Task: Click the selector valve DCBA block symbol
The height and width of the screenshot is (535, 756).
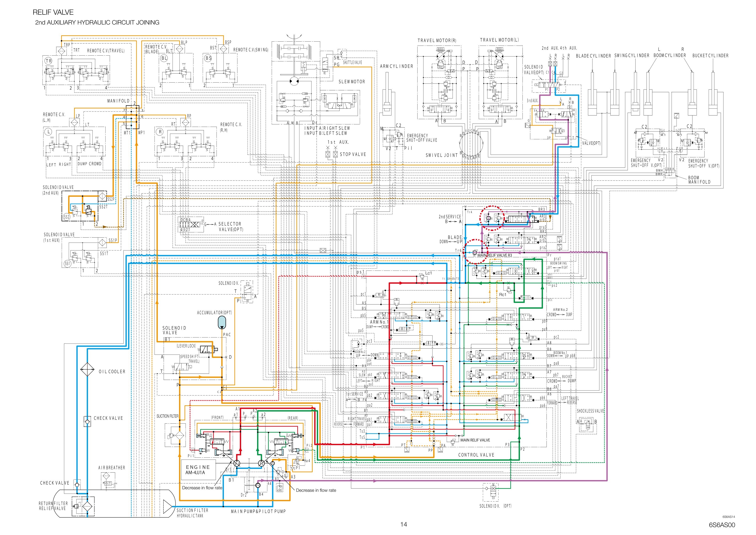Action: coord(191,224)
